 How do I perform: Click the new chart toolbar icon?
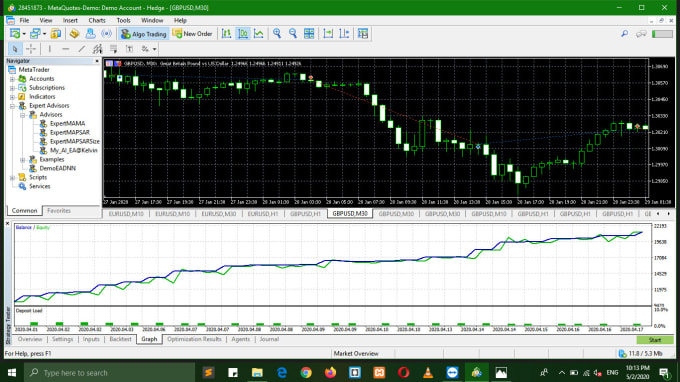(15, 33)
